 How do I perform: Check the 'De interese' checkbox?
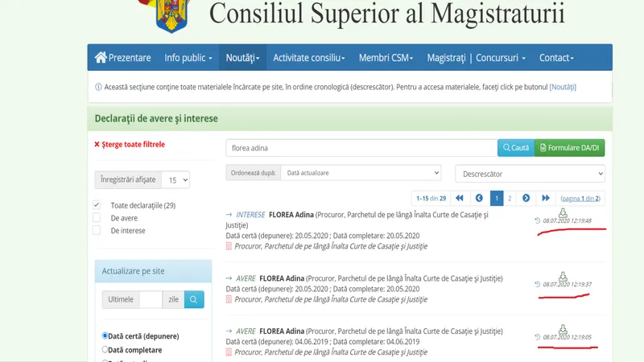97,230
